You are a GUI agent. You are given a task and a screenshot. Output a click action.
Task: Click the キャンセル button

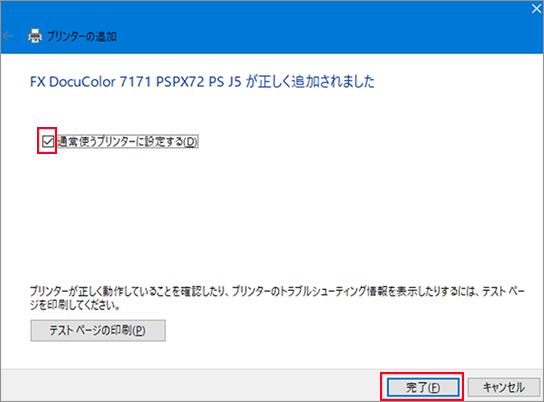[x=503, y=387]
